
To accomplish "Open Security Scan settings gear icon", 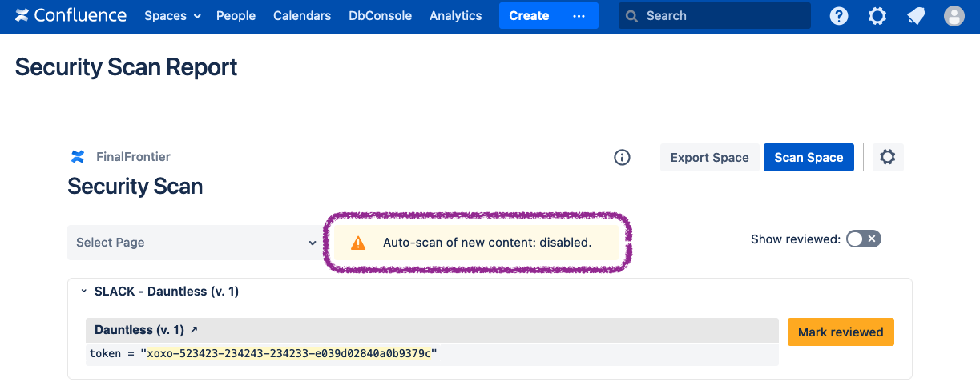I will click(x=887, y=158).
